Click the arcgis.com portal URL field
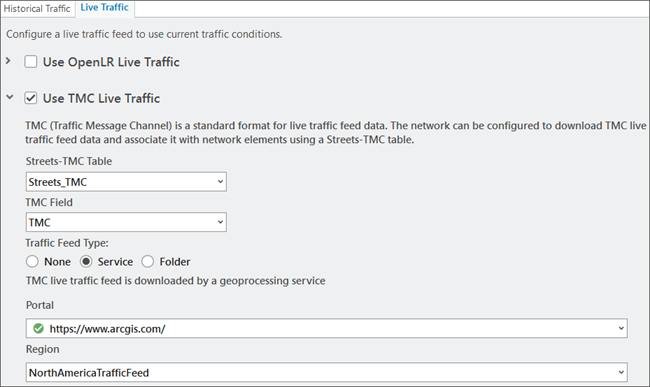The height and width of the screenshot is (387, 650). pyautogui.click(x=327, y=329)
